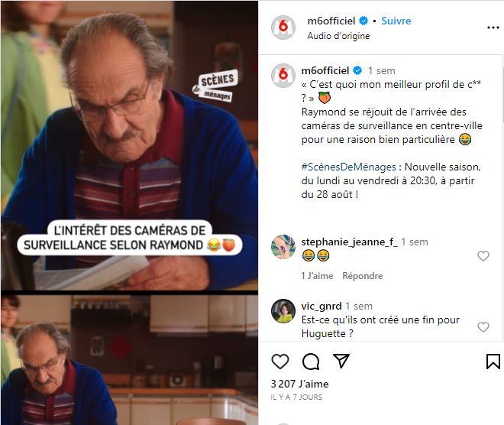Image resolution: width=504 pixels, height=425 pixels.
Task: Like the post with heart icon
Action: (280, 362)
